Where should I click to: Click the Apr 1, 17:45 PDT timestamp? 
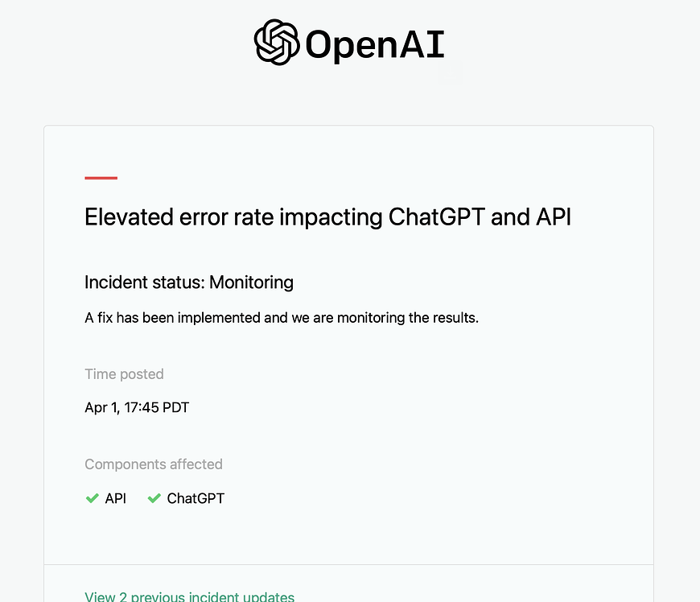point(137,407)
